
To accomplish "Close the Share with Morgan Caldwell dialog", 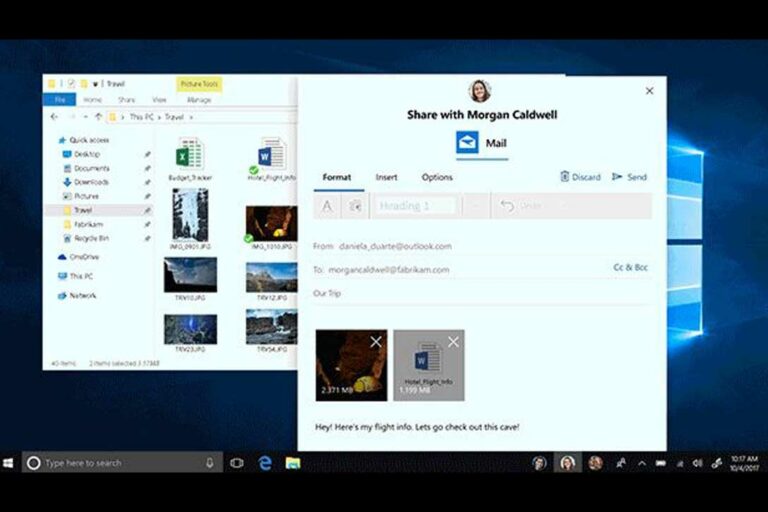I will (x=649, y=91).
